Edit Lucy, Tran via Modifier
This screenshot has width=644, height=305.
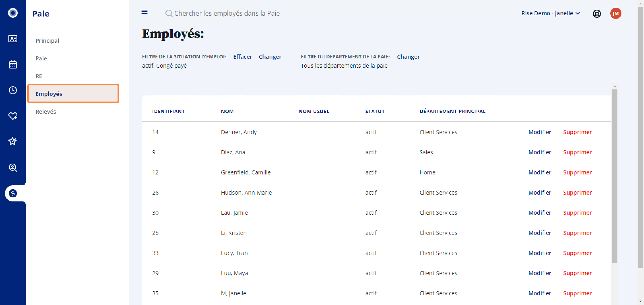click(540, 253)
